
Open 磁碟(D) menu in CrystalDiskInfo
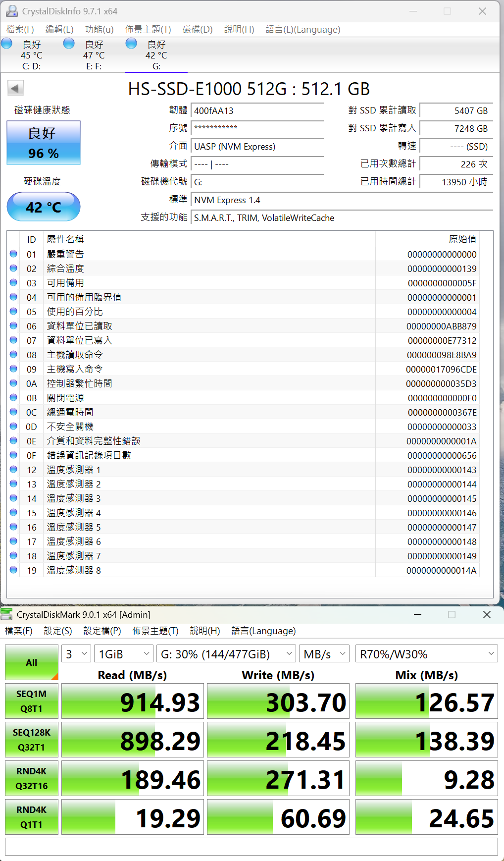(x=198, y=30)
